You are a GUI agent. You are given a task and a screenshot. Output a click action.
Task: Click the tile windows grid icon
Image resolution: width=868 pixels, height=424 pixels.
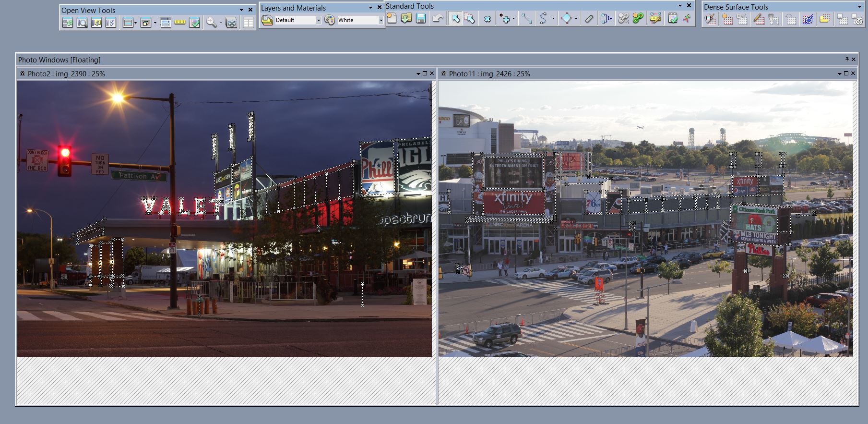(x=248, y=23)
